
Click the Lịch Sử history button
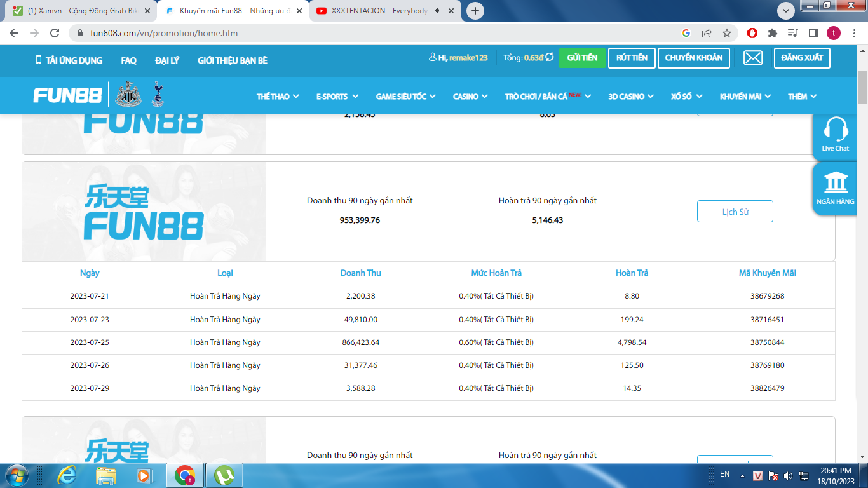click(735, 212)
